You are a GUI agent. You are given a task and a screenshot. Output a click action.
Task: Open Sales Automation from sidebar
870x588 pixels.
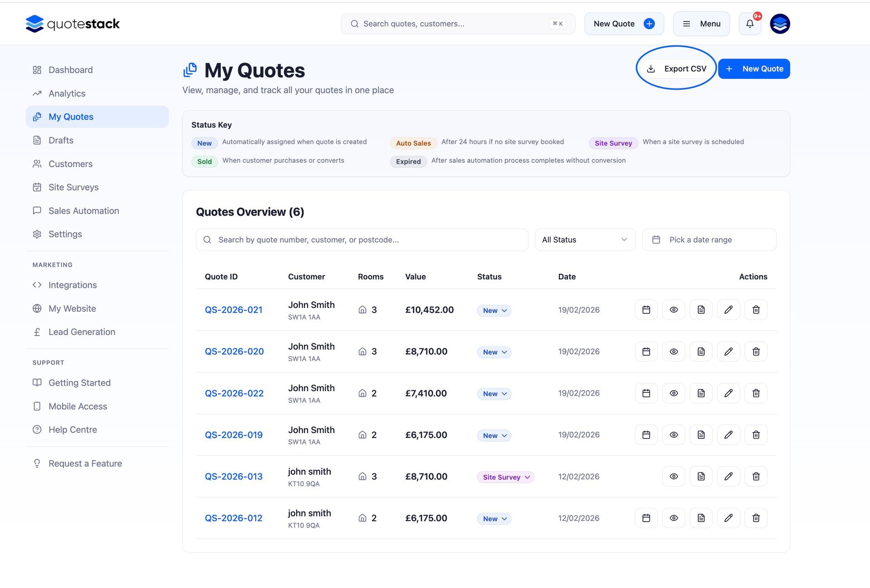click(x=83, y=211)
